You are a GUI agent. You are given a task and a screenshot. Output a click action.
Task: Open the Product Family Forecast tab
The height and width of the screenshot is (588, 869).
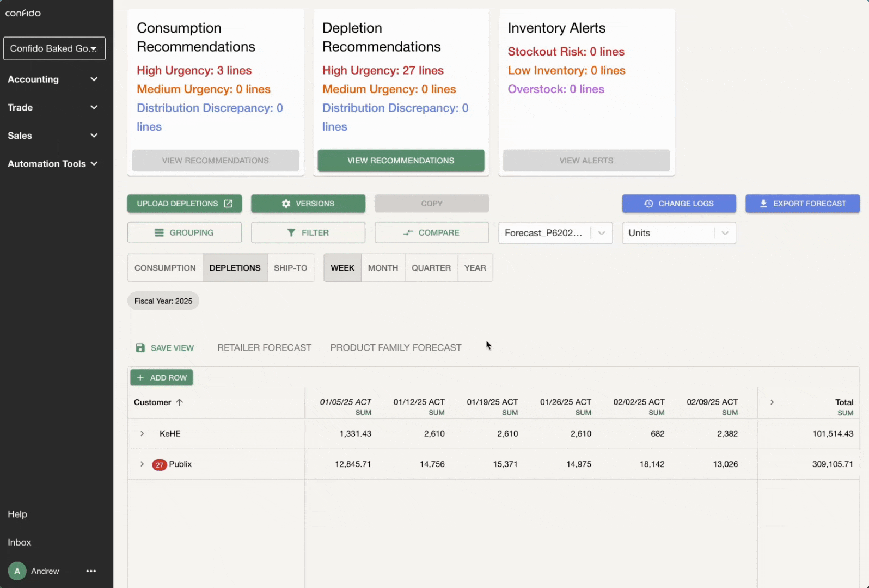(x=395, y=348)
